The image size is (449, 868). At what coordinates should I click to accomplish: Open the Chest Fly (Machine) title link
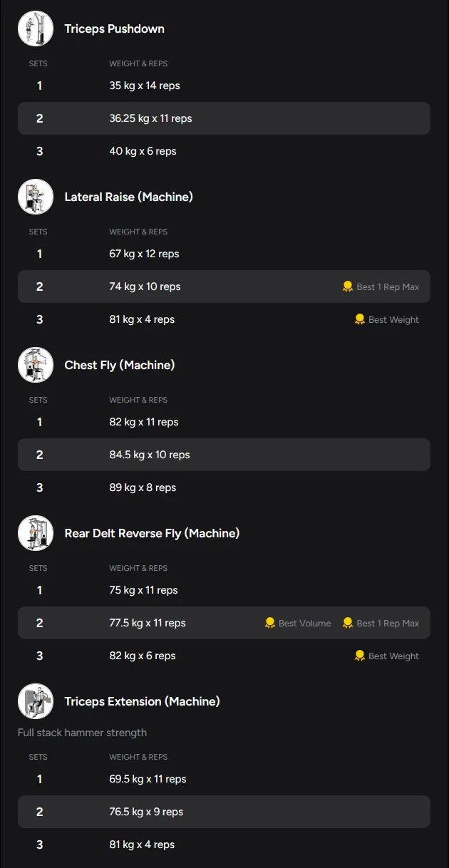coord(119,365)
